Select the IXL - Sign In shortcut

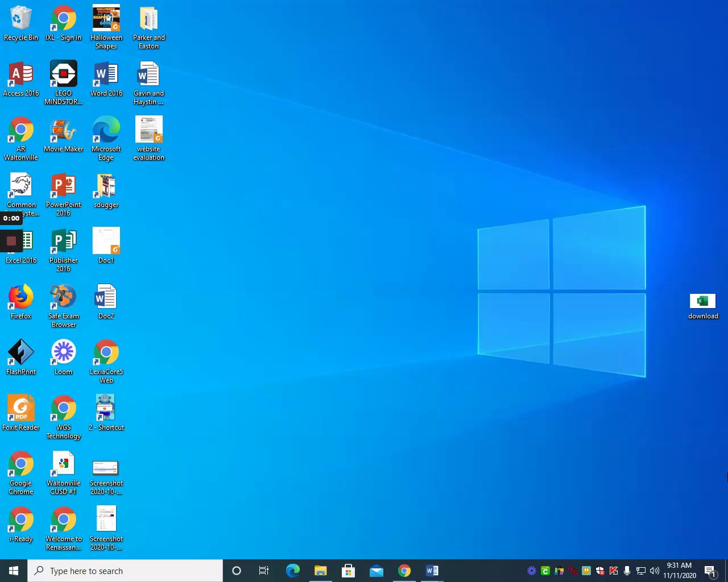pyautogui.click(x=64, y=24)
